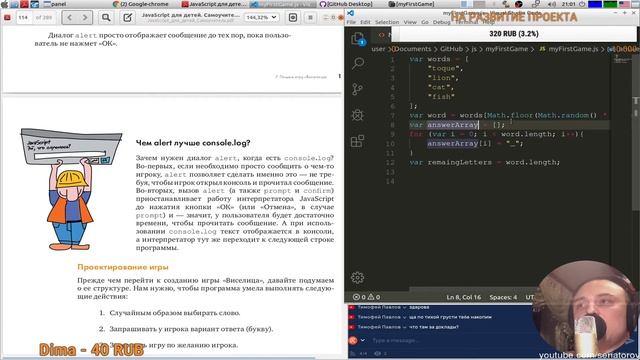
Task: Open annotation edit tool in PDF viewer
Action: click(x=128, y=18)
